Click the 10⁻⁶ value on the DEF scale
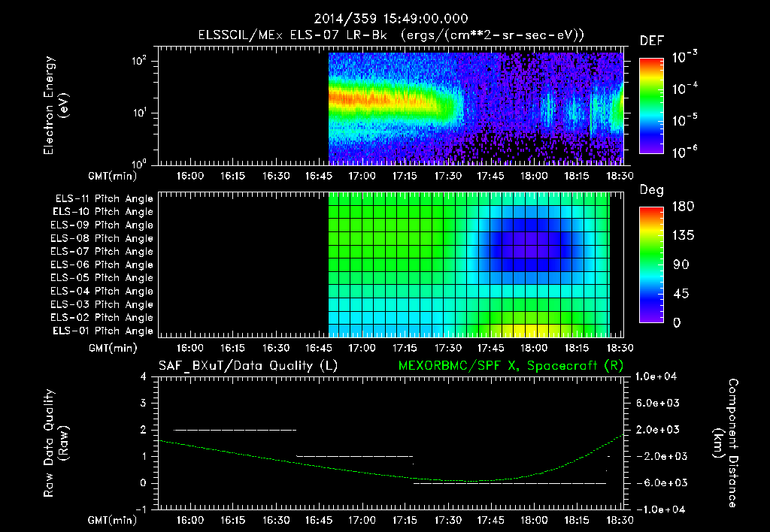This screenshot has height=532, width=770. [x=684, y=151]
